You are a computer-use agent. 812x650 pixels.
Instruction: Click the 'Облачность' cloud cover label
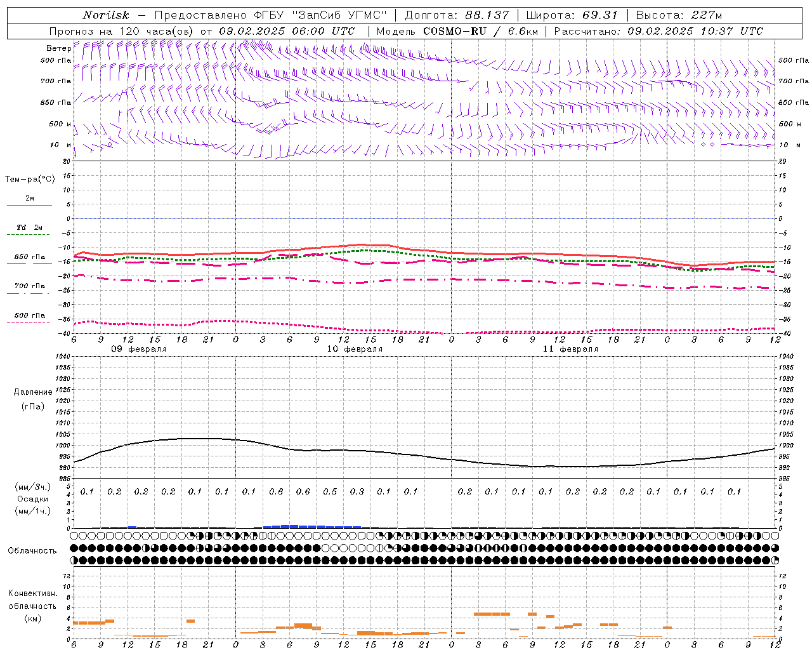pos(32,551)
